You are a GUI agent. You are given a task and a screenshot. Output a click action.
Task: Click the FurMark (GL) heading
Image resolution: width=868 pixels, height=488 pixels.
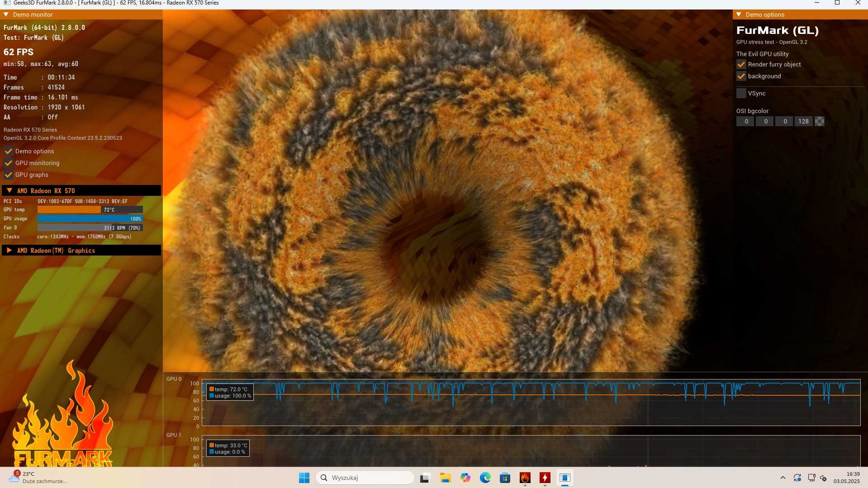[778, 30]
